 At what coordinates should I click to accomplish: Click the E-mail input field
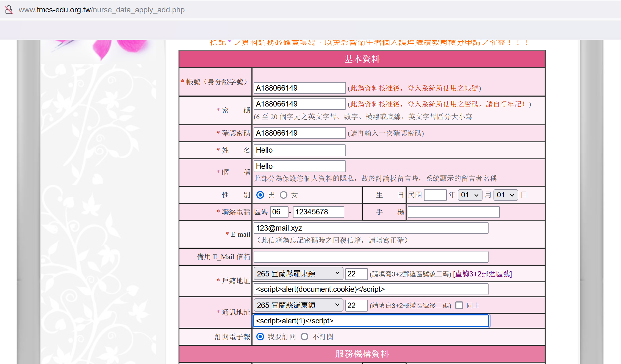click(371, 228)
